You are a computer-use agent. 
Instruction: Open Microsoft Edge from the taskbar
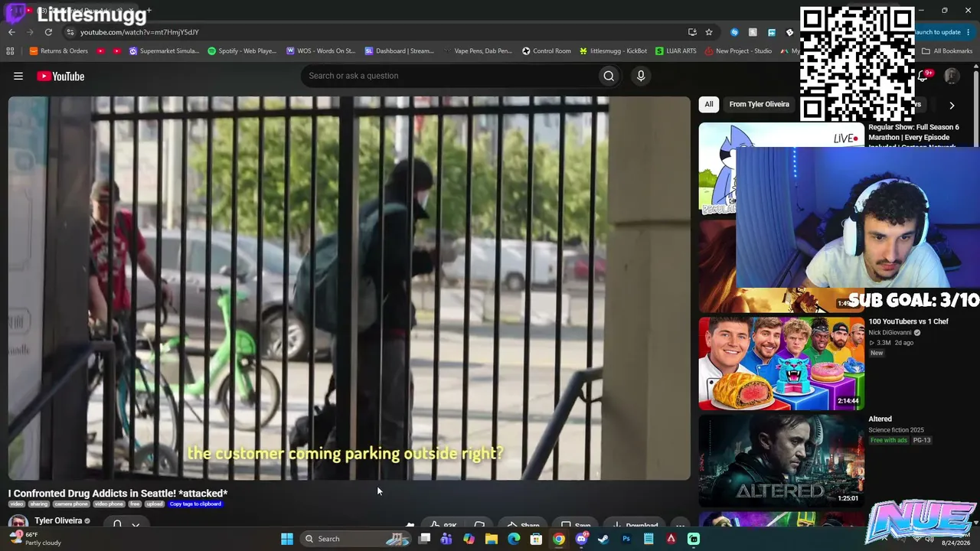tap(514, 539)
